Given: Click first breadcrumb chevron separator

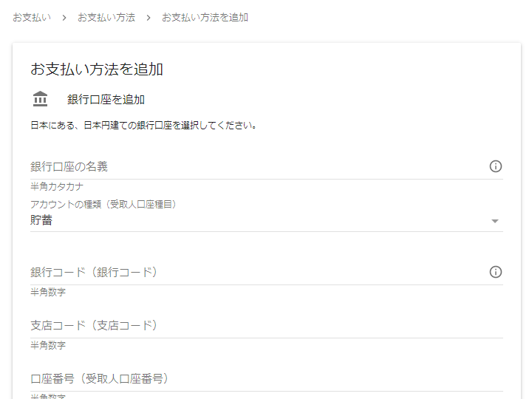Looking at the screenshot, I should coord(64,18).
